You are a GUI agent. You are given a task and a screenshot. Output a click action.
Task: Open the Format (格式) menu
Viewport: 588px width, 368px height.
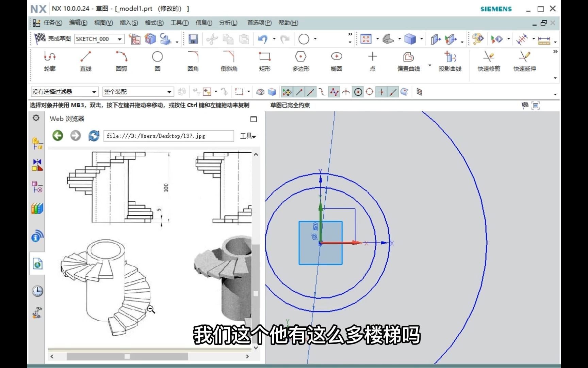(154, 23)
